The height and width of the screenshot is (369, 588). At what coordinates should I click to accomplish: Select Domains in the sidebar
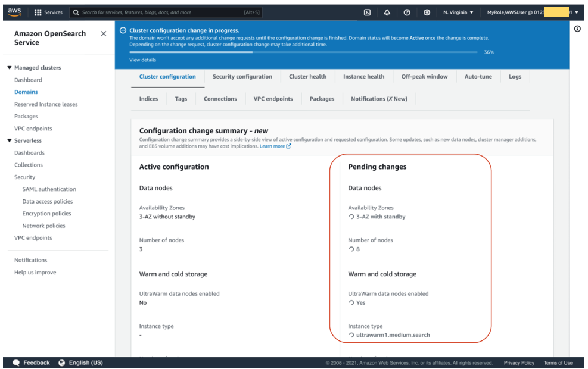(x=26, y=92)
